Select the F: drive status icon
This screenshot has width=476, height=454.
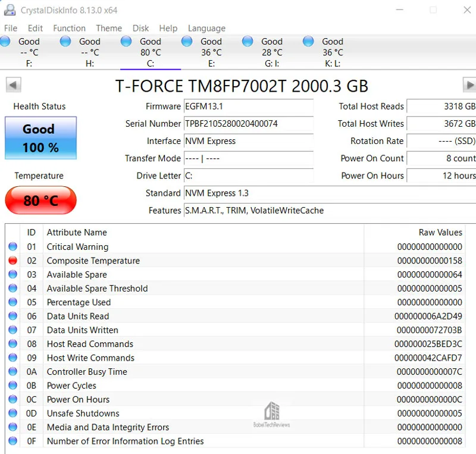point(5,41)
